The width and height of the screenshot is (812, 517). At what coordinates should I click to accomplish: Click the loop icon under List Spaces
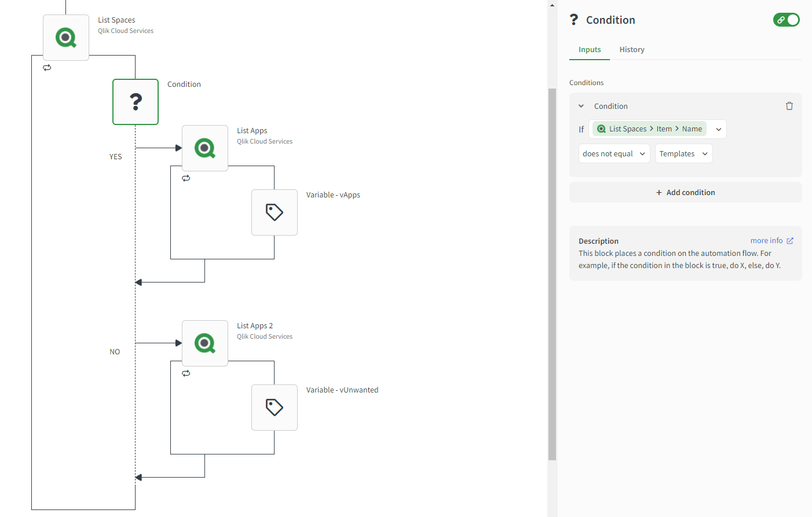[47, 68]
